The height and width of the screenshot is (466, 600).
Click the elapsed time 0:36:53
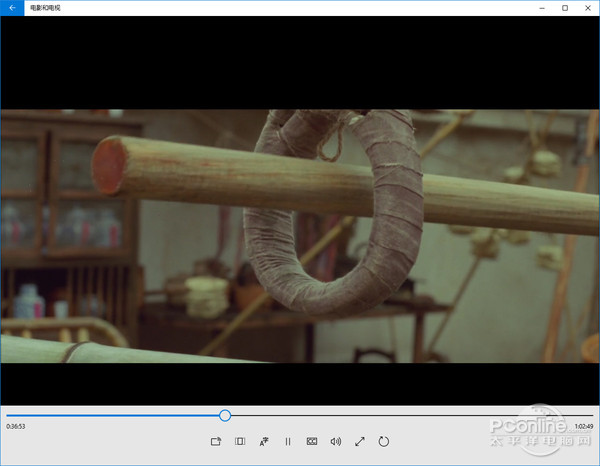[16, 426]
